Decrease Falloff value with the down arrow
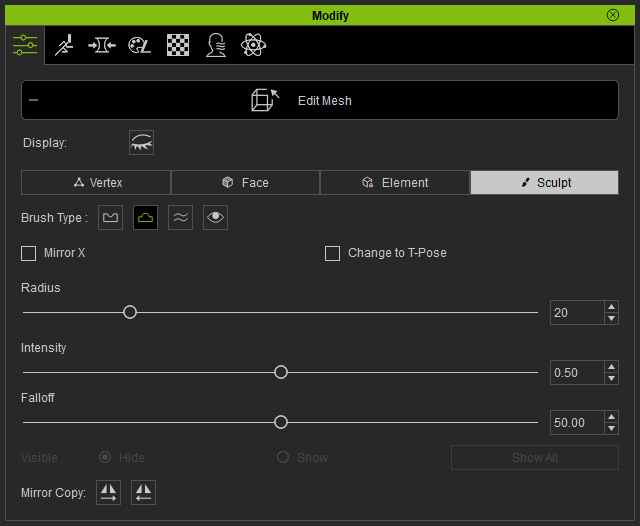 pyautogui.click(x=611, y=428)
